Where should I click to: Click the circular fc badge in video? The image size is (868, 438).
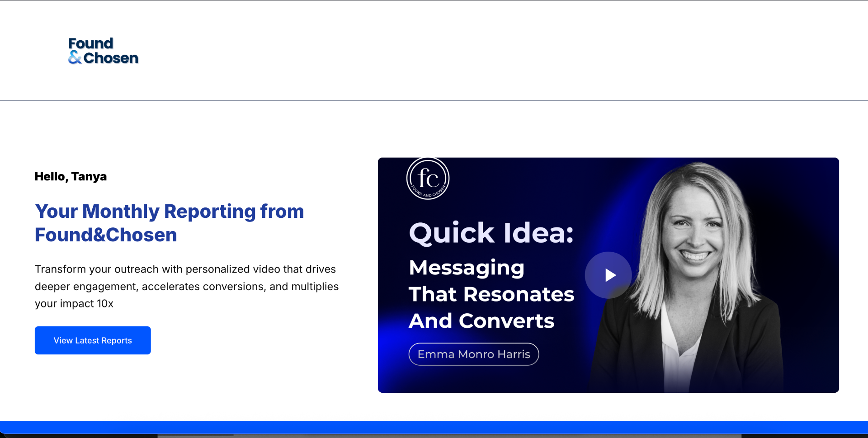pyautogui.click(x=428, y=179)
